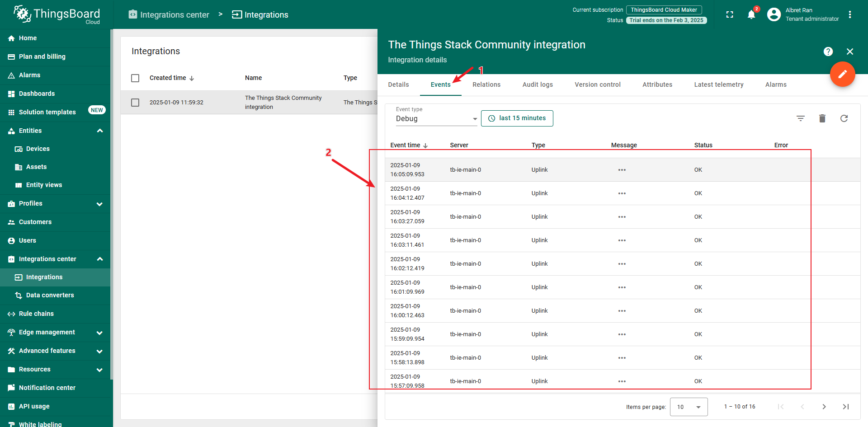
Task: Switch to the Alarms tab in details
Action: point(776,84)
